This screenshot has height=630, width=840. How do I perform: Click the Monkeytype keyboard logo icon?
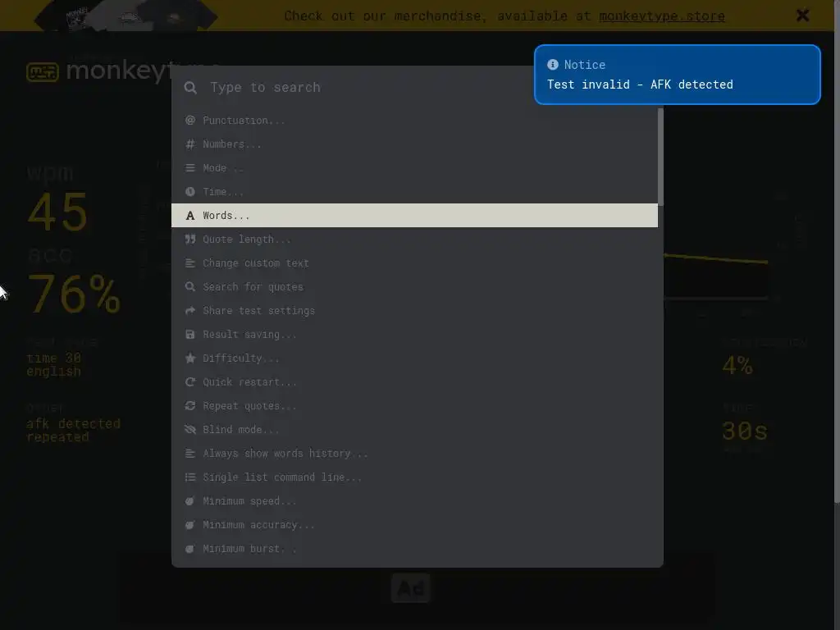pos(43,72)
